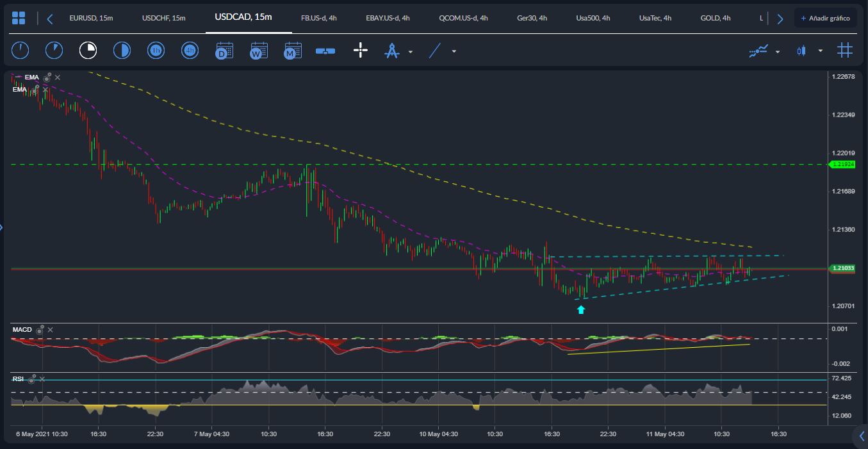Click the RSI panel label
The height and width of the screenshot is (449, 868).
pyautogui.click(x=18, y=379)
